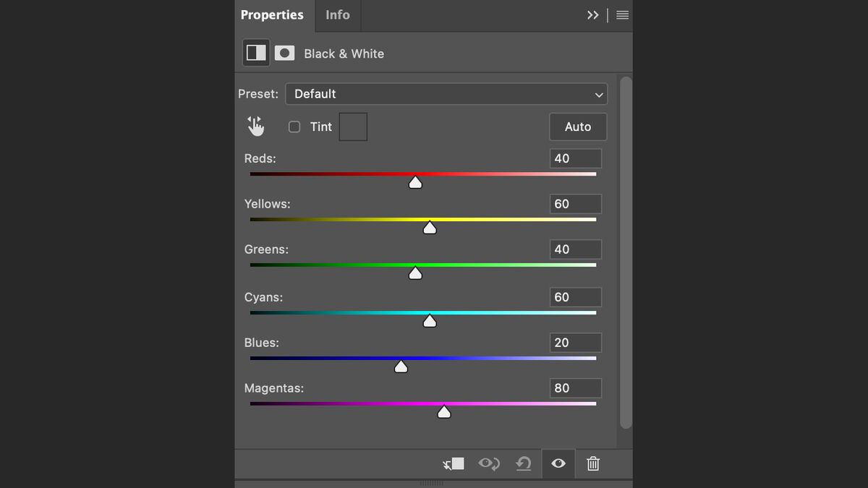Switch to the Info tab

(338, 15)
